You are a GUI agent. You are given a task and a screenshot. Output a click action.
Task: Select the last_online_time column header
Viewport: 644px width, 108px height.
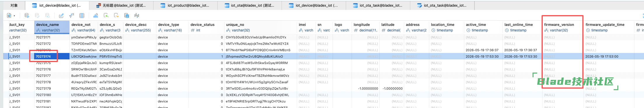pos(522,27)
